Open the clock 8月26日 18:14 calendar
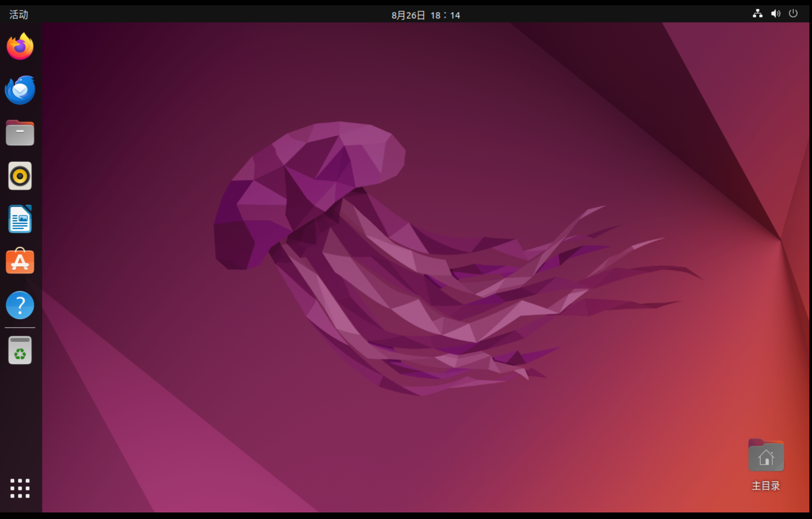This screenshot has height=519, width=812. pyautogui.click(x=426, y=15)
